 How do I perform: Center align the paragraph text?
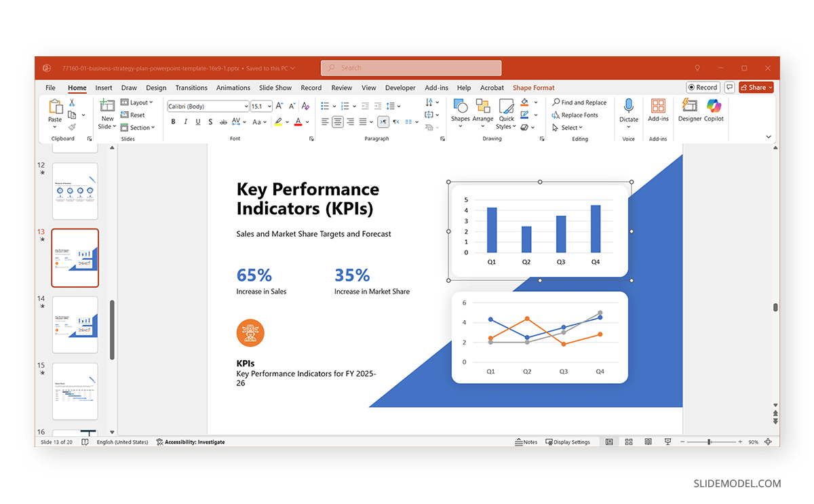coord(337,122)
